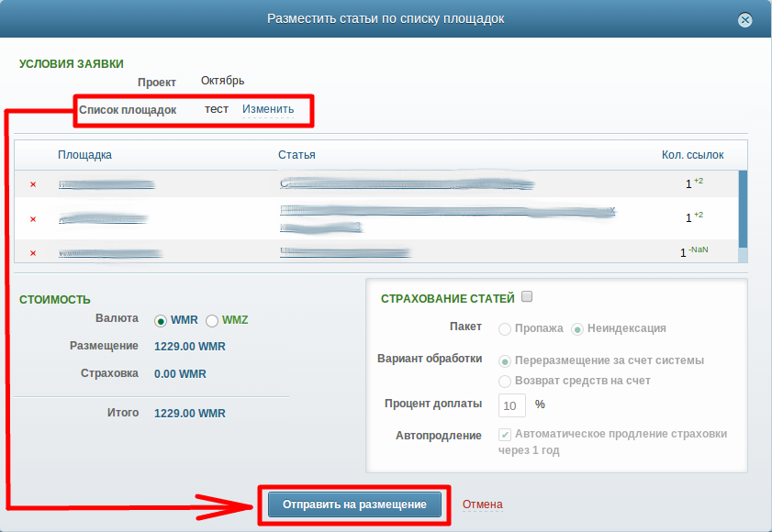Click the first row's +2 link count
This screenshot has height=532, width=772.
[699, 181]
